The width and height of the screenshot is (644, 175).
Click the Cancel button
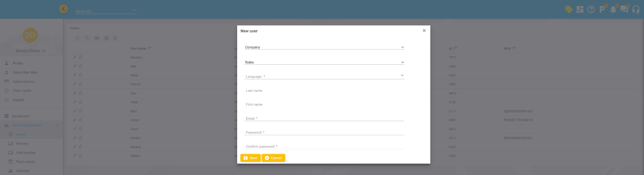pos(273,158)
